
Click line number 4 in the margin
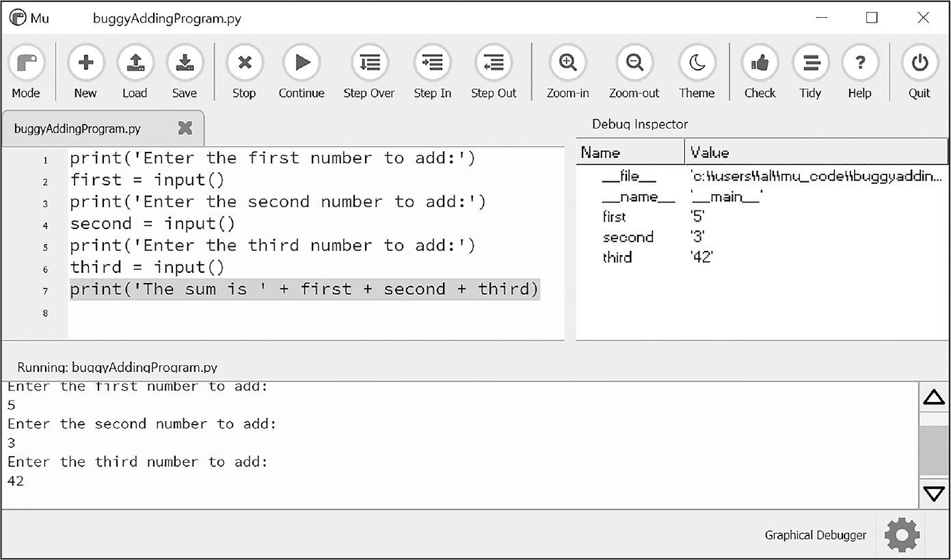pyautogui.click(x=45, y=226)
